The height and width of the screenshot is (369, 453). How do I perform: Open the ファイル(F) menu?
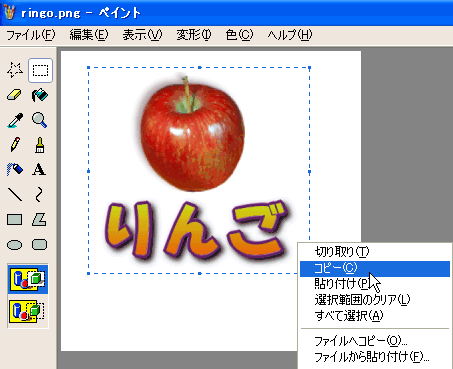point(31,35)
